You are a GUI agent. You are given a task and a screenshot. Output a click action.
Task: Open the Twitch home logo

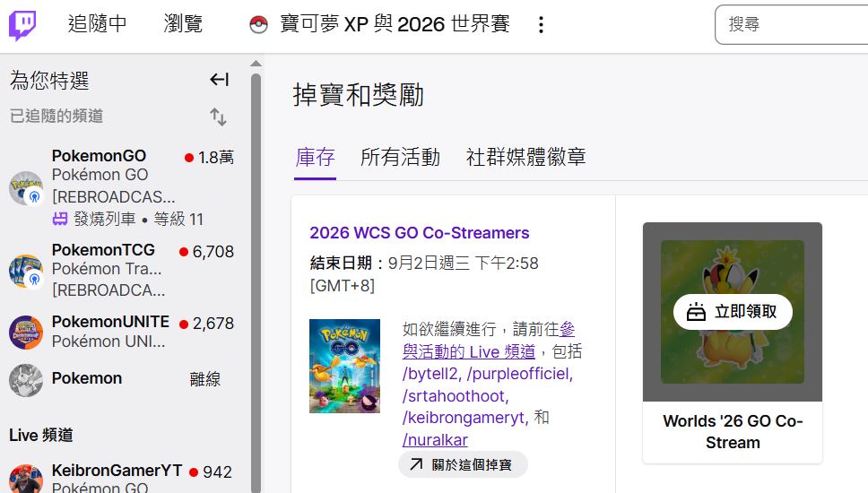(22, 25)
